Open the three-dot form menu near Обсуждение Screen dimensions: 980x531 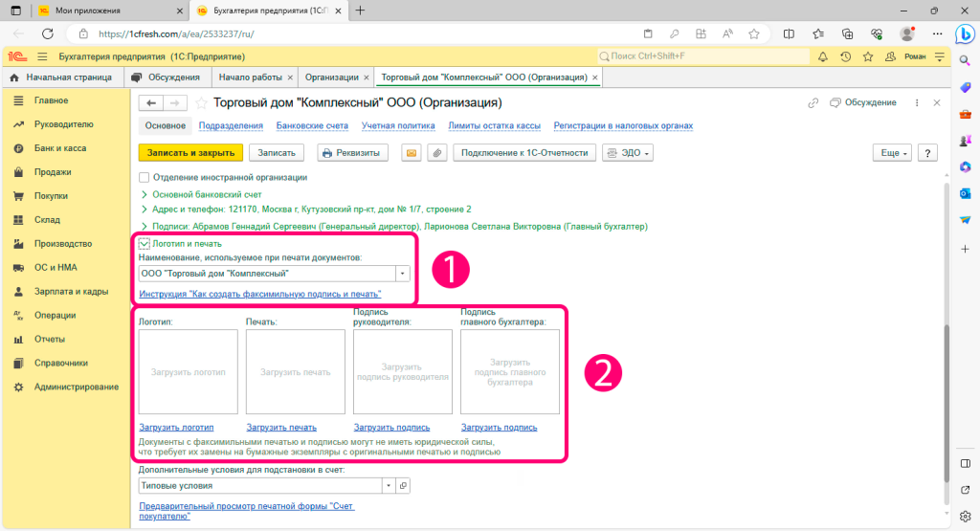(917, 102)
